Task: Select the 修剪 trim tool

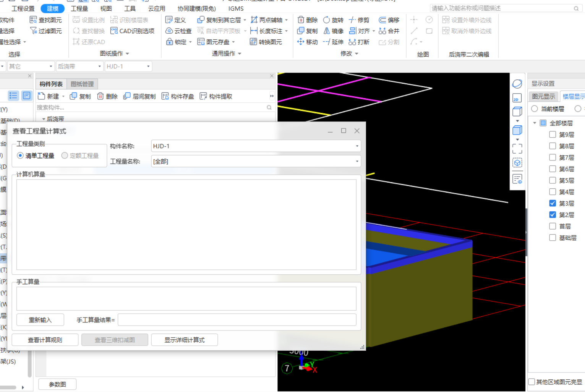Action: [x=359, y=20]
